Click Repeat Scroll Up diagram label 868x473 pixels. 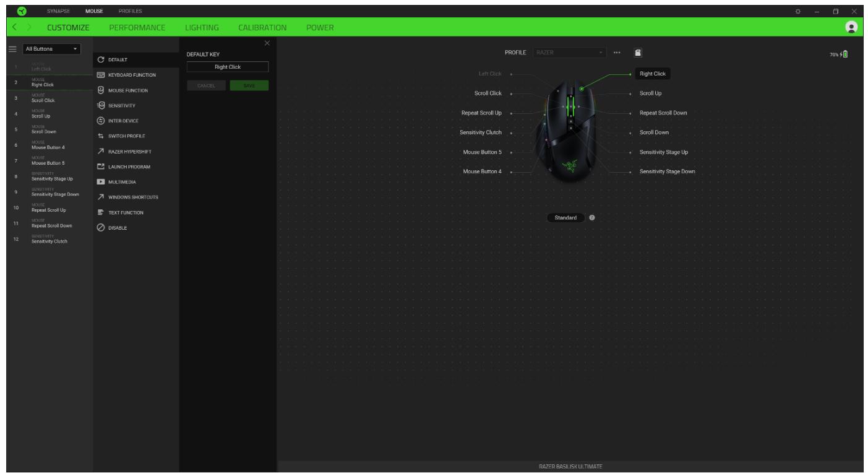point(481,113)
